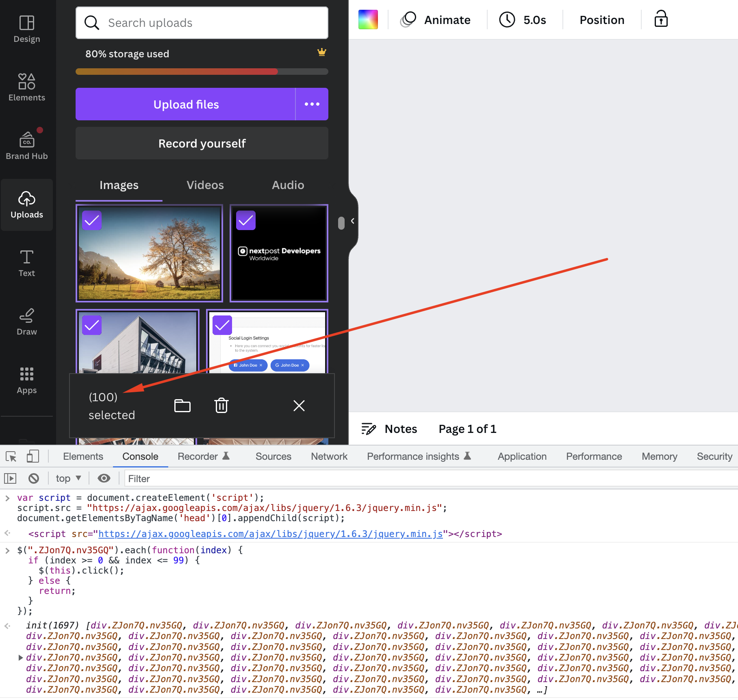The height and width of the screenshot is (700, 738).
Task: Deselect the nextpost Developers image checkbox
Action: [246, 220]
